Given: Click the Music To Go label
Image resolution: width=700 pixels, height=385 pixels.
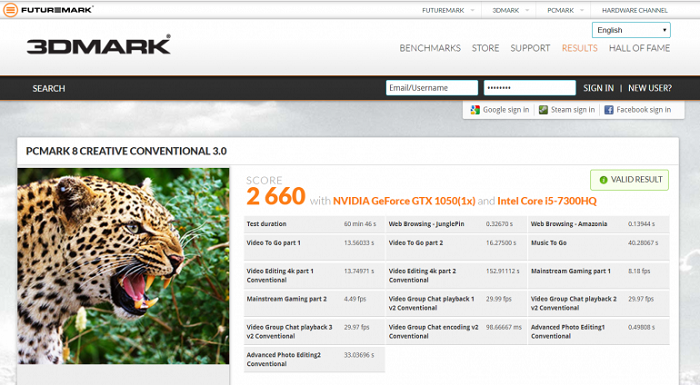Looking at the screenshot, I should click(x=549, y=243).
